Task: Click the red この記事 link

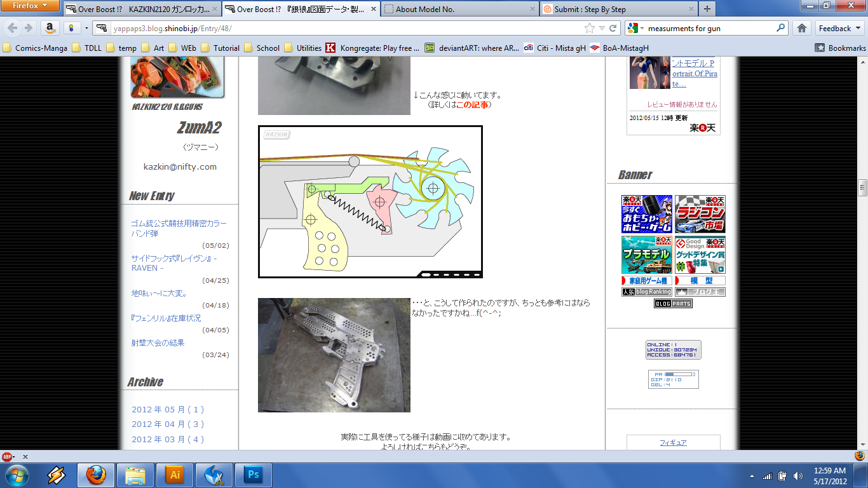Action: point(471,105)
